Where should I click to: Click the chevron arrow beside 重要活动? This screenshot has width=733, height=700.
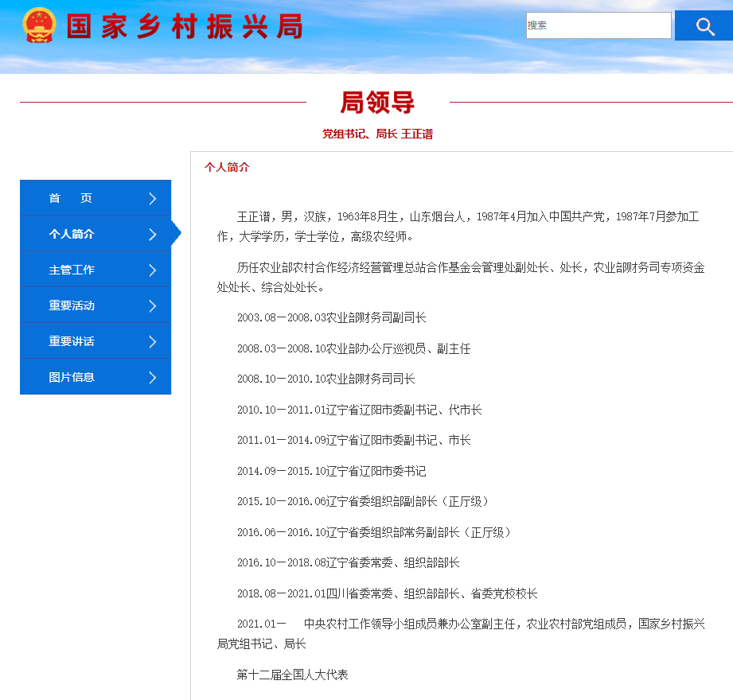(152, 305)
